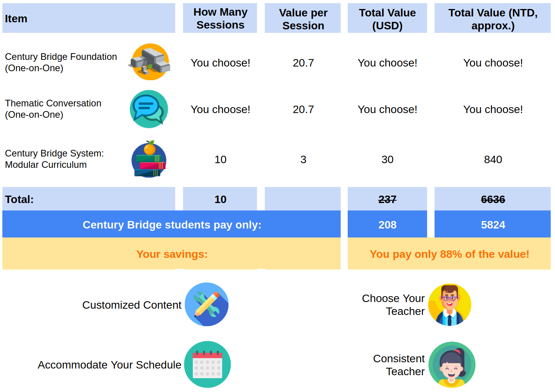Click the crossed-out 237 USD total
This screenshot has height=392, width=555.
pyautogui.click(x=387, y=200)
